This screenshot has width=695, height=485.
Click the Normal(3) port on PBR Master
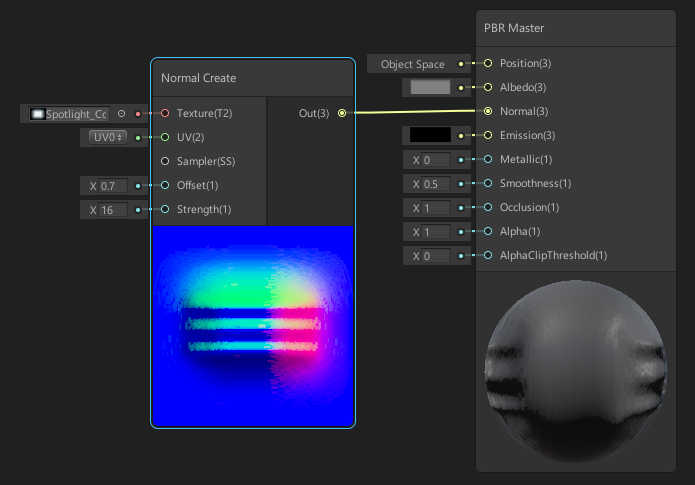(488, 111)
